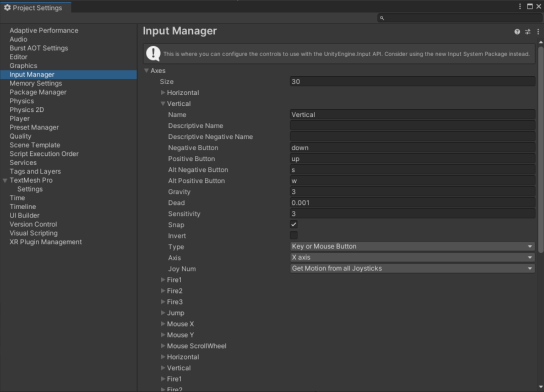The height and width of the screenshot is (392, 544).
Task: Open the Audio settings
Action: [x=18, y=39]
